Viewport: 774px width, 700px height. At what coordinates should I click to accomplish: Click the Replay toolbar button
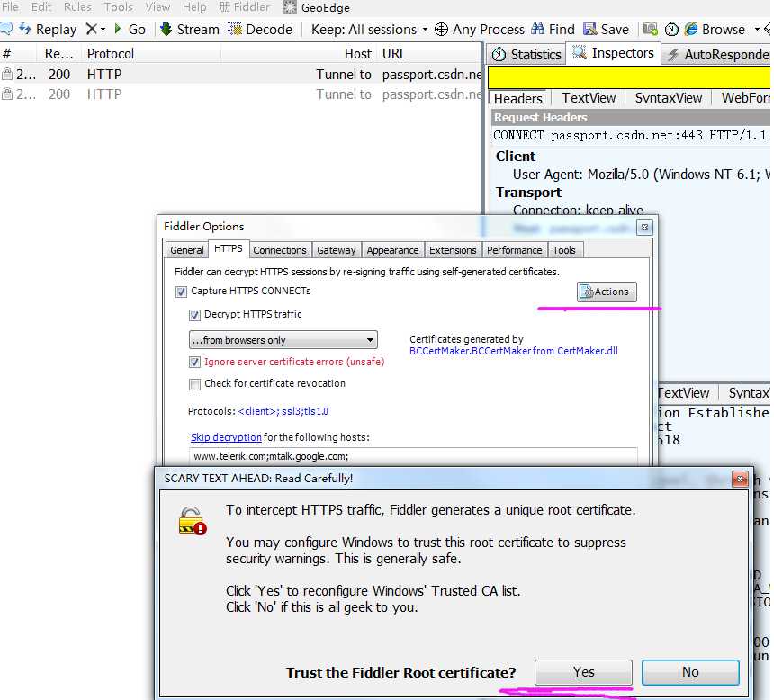pyautogui.click(x=48, y=29)
